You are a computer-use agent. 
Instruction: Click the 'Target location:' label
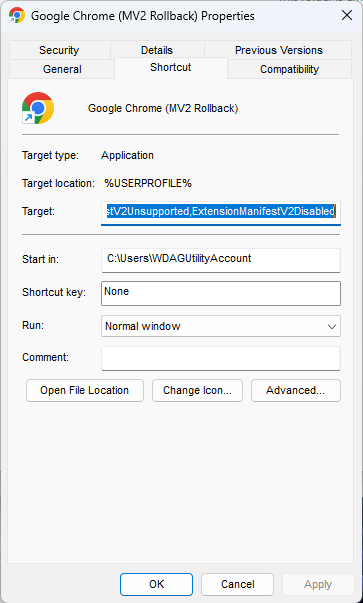click(58, 183)
